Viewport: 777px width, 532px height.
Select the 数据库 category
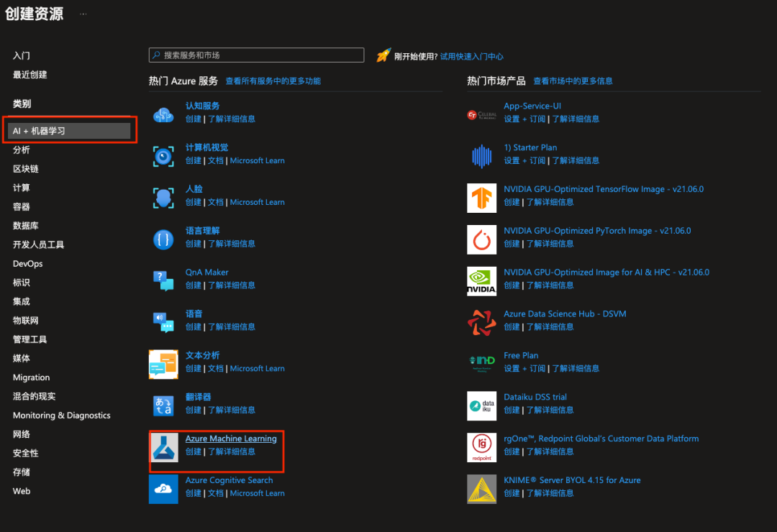(26, 226)
